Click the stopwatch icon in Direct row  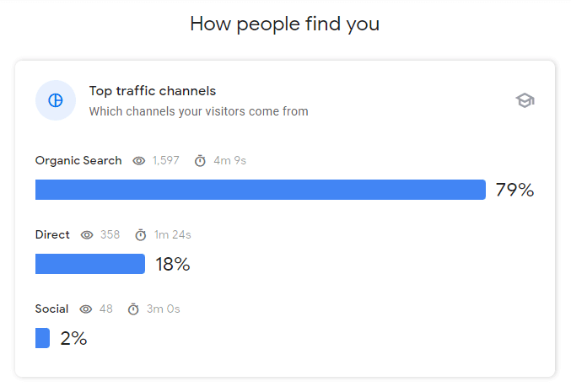(141, 235)
